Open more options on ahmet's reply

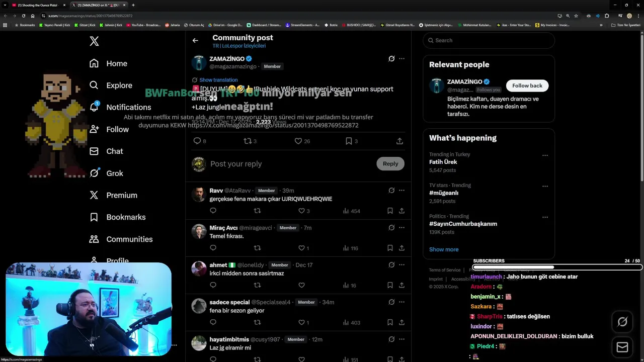[x=401, y=265]
